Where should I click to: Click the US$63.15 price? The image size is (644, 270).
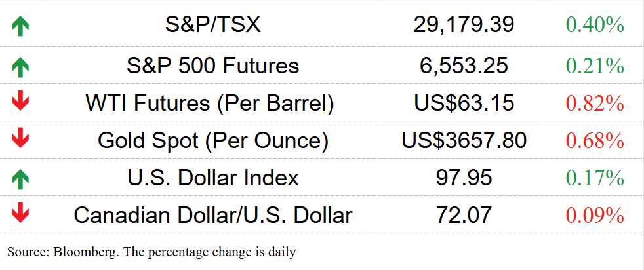point(464,103)
